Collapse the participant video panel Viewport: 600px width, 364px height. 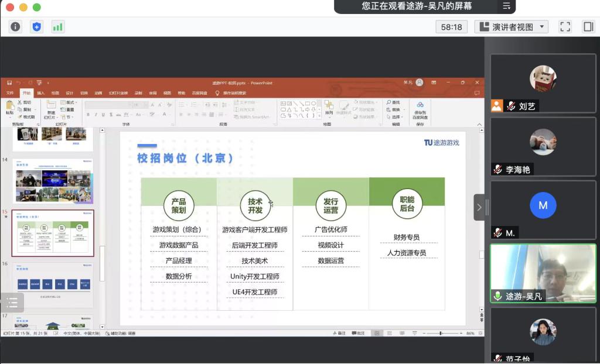click(479, 207)
